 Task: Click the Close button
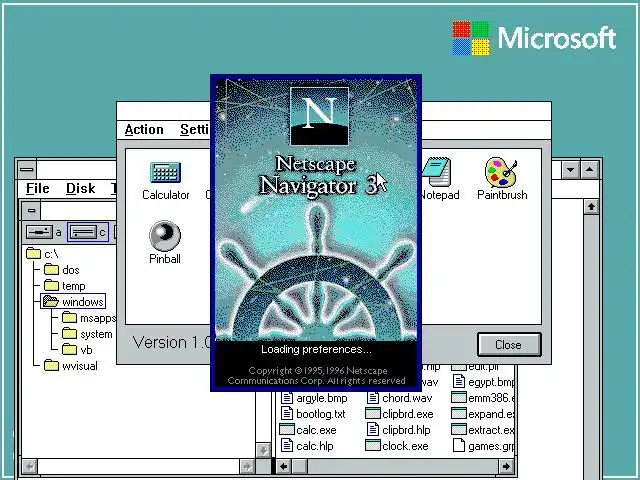509,345
